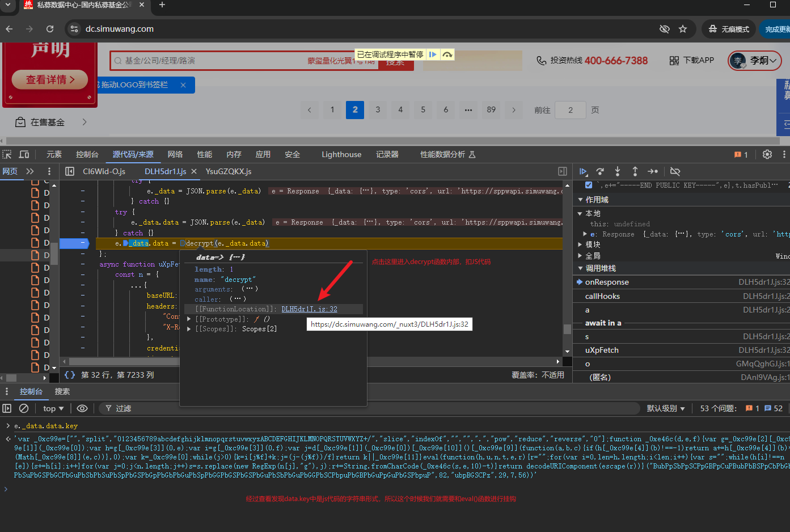790x532 pixels.
Task: Click 下载APP link
Action: click(x=692, y=60)
